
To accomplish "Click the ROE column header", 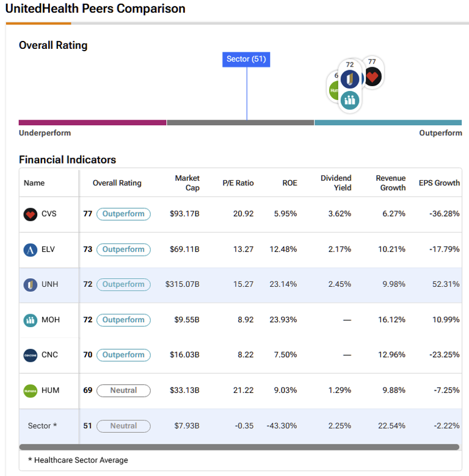I will click(289, 183).
